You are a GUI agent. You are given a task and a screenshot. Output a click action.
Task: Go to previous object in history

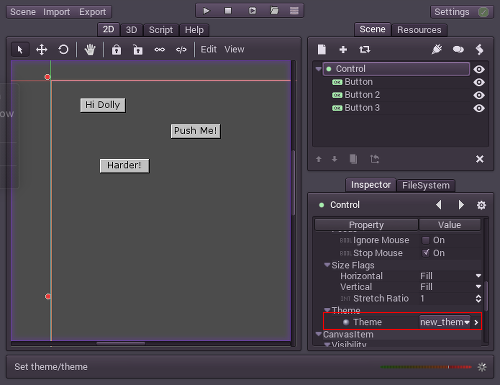439,205
